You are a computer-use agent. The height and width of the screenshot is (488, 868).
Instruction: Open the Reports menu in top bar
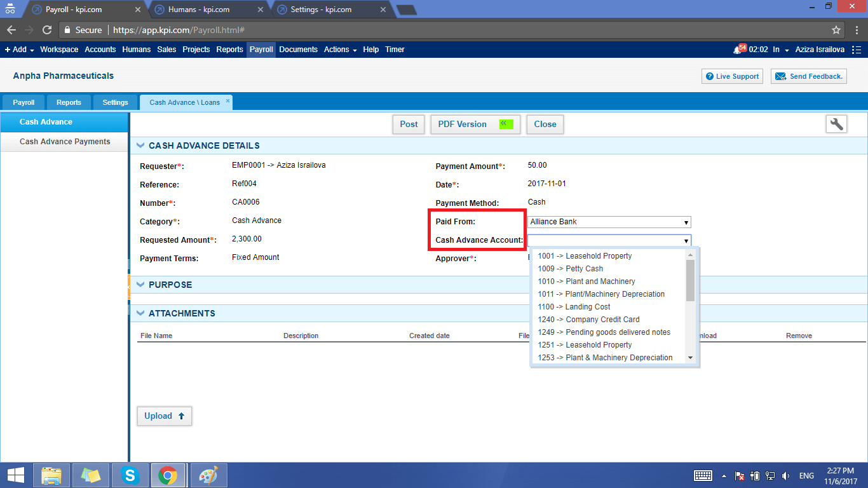point(229,50)
